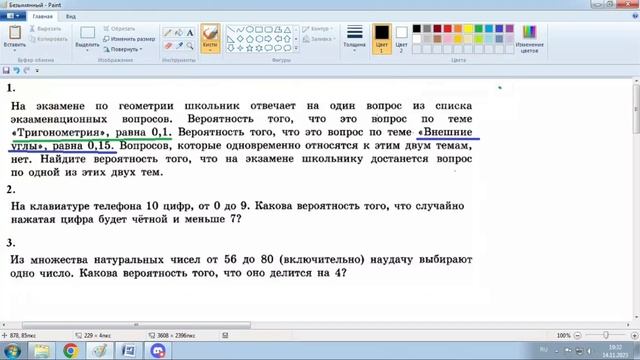Open File Explorer from the taskbar
This screenshot has width=640, height=360.
(41, 351)
